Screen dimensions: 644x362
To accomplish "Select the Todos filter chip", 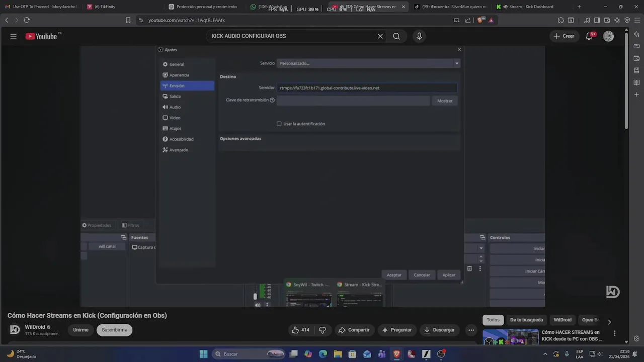I will click(493, 320).
